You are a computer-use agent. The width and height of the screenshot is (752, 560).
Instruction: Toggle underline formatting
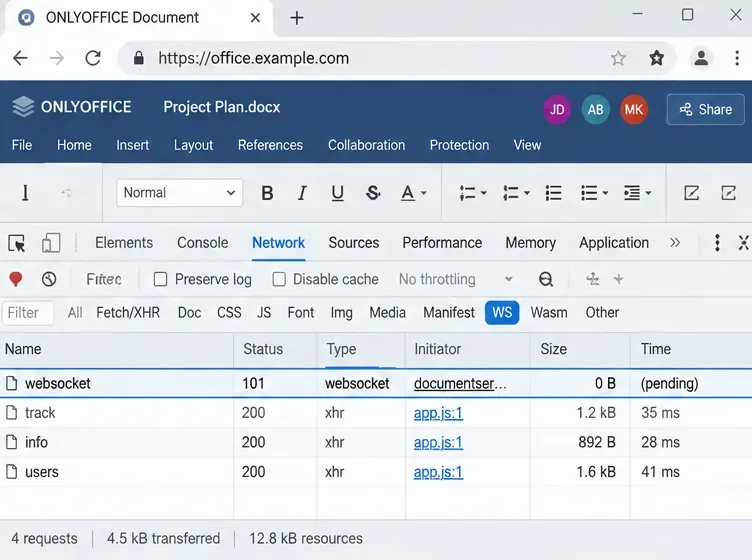pyautogui.click(x=338, y=193)
